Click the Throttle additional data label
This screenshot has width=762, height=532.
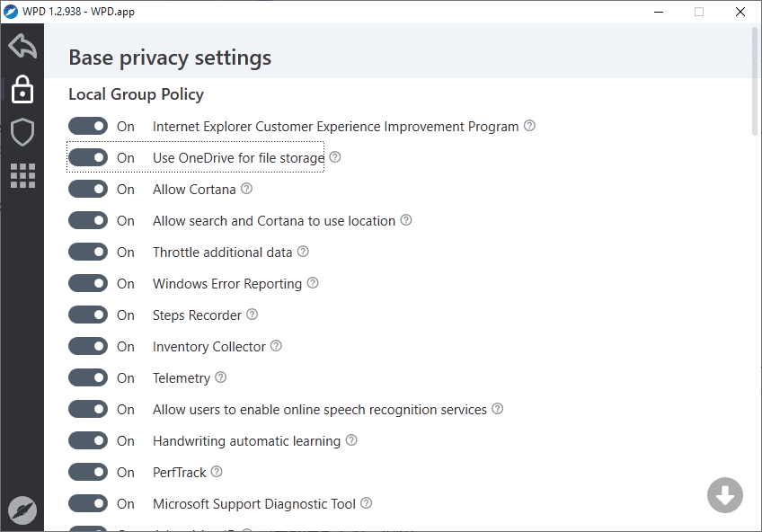coord(223,253)
